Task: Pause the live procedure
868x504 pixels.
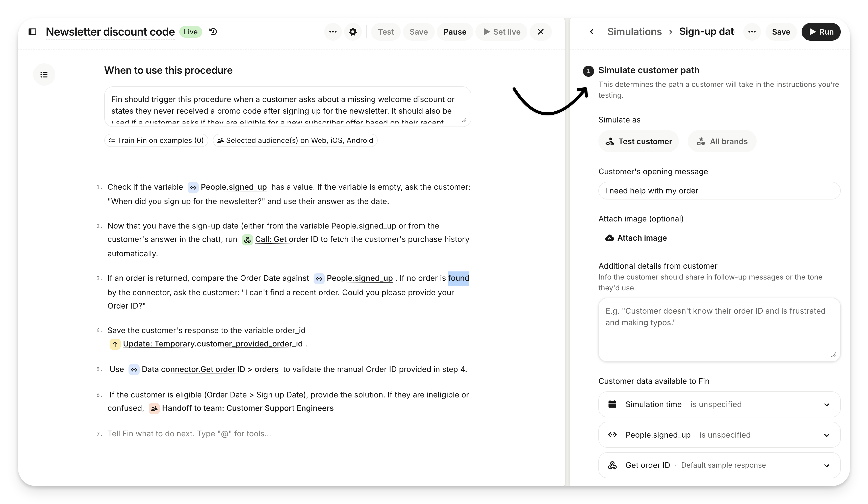Action: (455, 32)
